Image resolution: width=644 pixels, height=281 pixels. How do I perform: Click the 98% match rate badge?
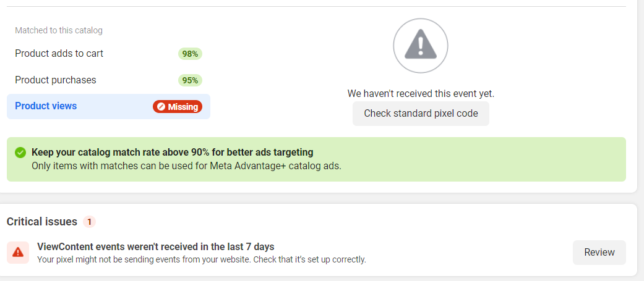point(190,54)
